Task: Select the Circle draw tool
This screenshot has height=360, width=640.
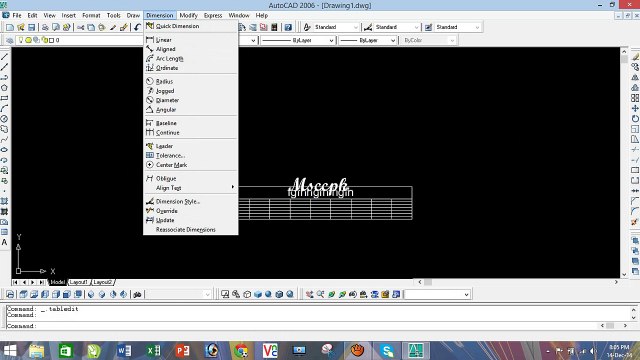Action: tap(4, 119)
